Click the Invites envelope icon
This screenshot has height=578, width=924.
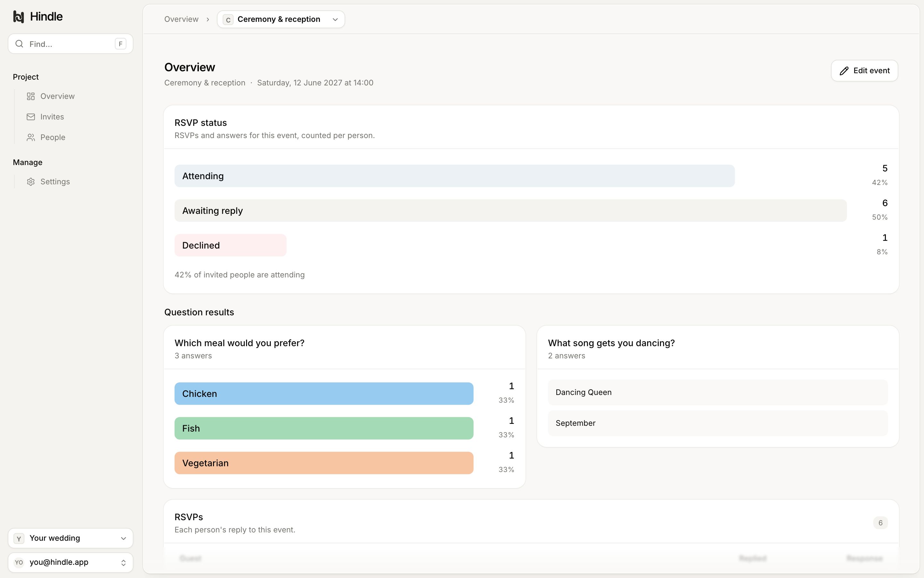coord(31,117)
